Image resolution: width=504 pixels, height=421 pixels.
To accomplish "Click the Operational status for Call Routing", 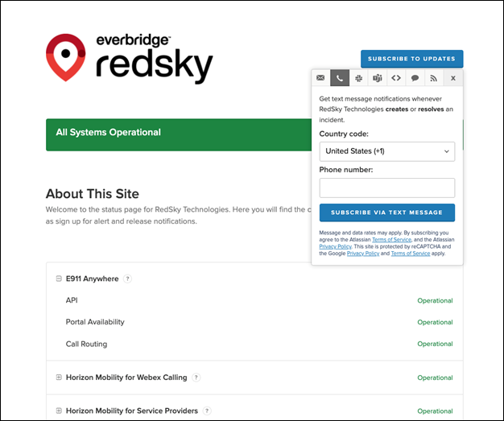I will tap(435, 344).
